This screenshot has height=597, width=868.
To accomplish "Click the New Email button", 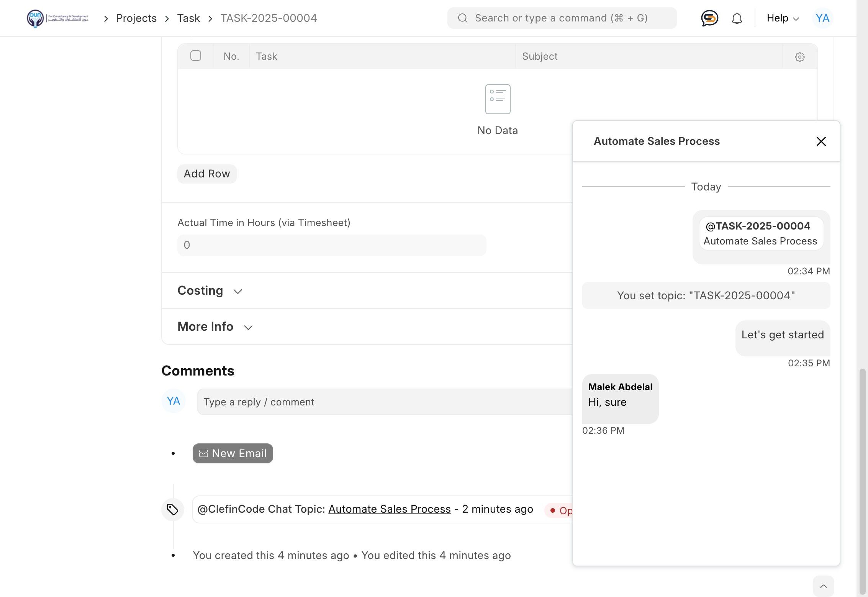I will click(233, 453).
